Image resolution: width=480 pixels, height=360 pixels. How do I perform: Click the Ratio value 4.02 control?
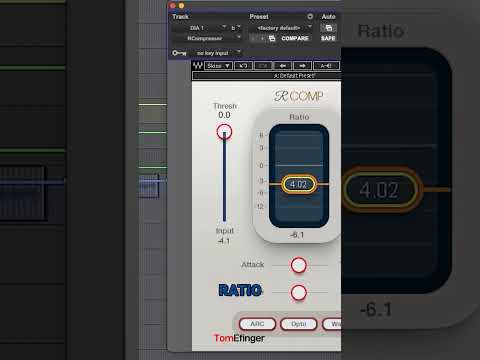click(x=298, y=184)
